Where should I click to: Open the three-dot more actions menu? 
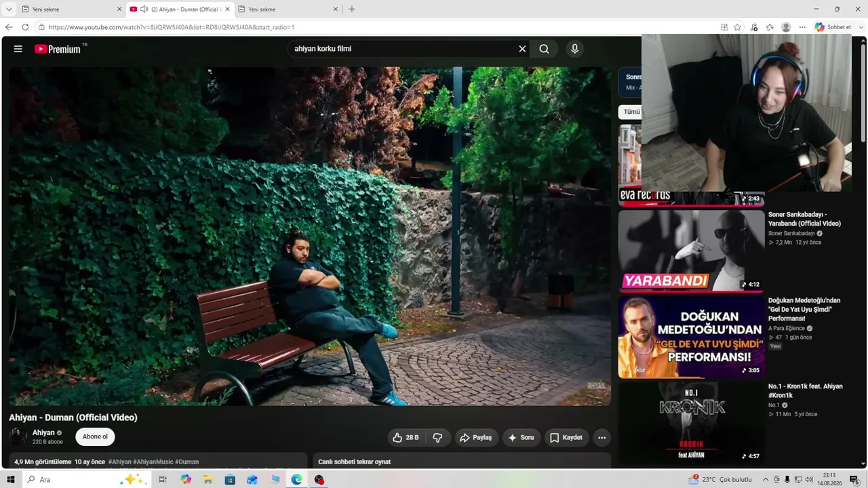point(601,438)
